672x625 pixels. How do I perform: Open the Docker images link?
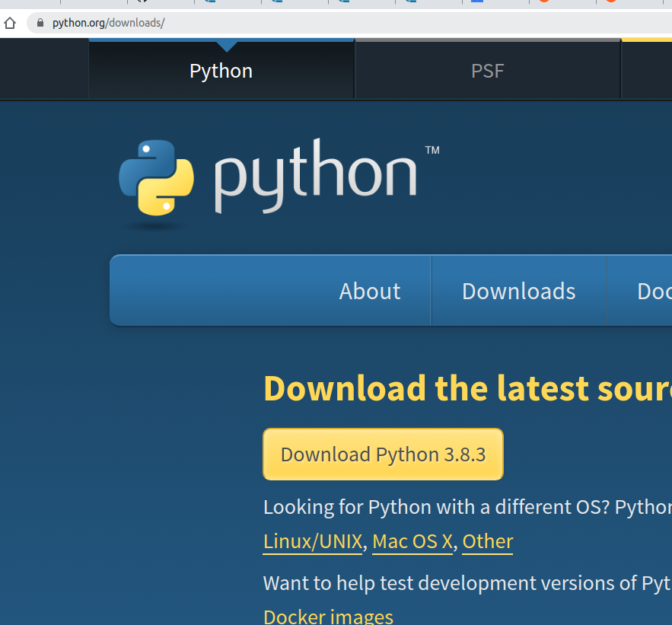coord(328,615)
